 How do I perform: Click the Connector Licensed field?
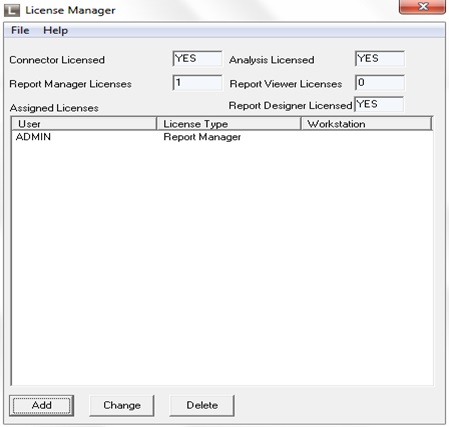pos(197,59)
